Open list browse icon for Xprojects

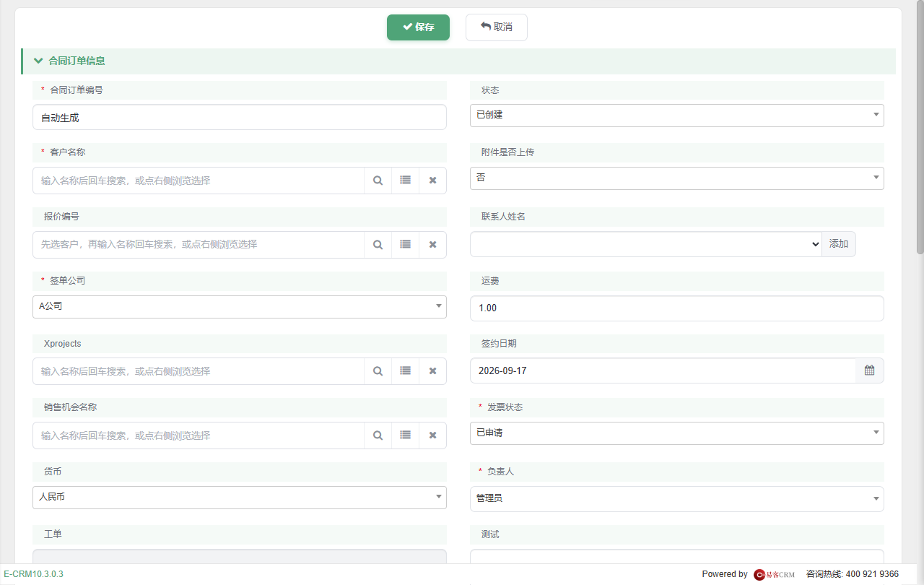click(405, 371)
